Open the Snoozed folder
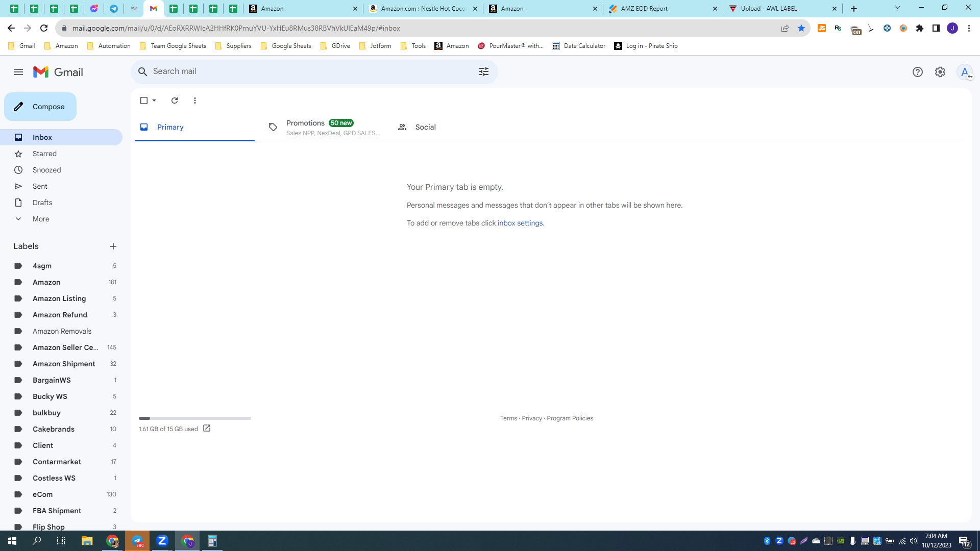The height and width of the screenshot is (551, 980). [61, 170]
